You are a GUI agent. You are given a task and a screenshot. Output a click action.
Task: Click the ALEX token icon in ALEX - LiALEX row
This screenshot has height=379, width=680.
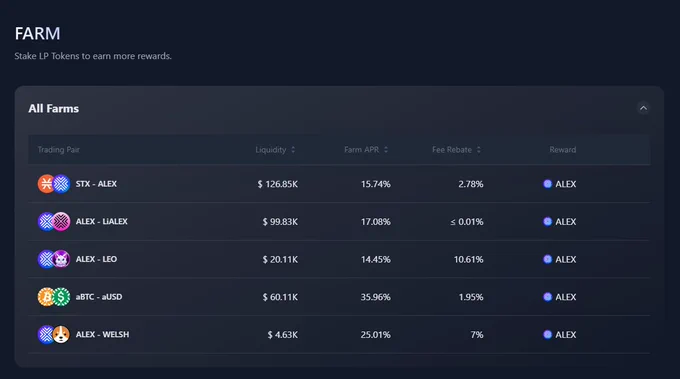click(x=46, y=222)
